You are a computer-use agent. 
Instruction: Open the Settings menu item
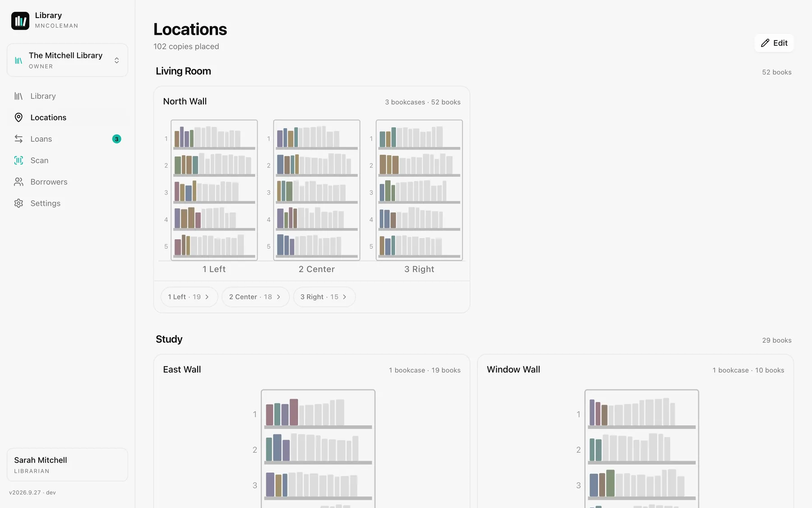pos(68,203)
